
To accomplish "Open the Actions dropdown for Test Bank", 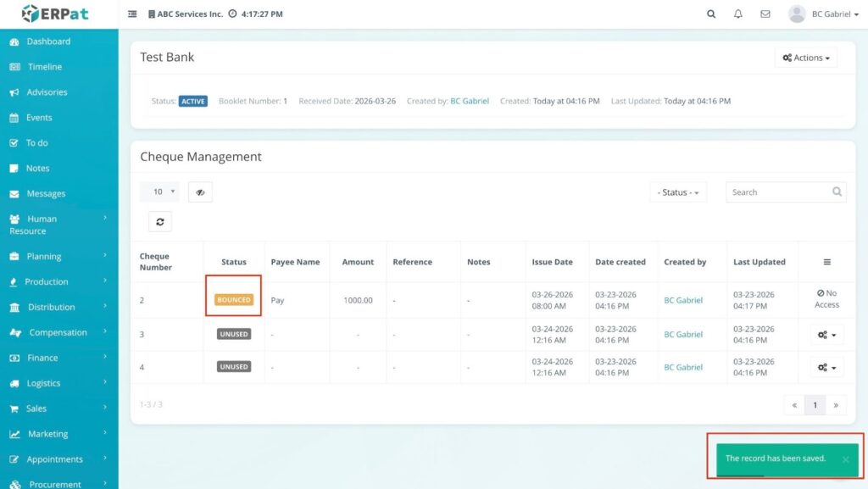I will pos(805,58).
